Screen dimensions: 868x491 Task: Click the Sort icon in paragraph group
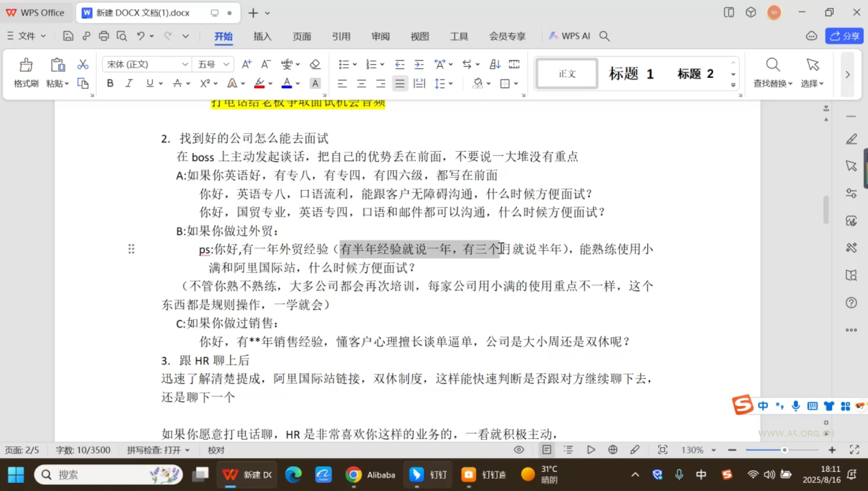[x=494, y=64]
